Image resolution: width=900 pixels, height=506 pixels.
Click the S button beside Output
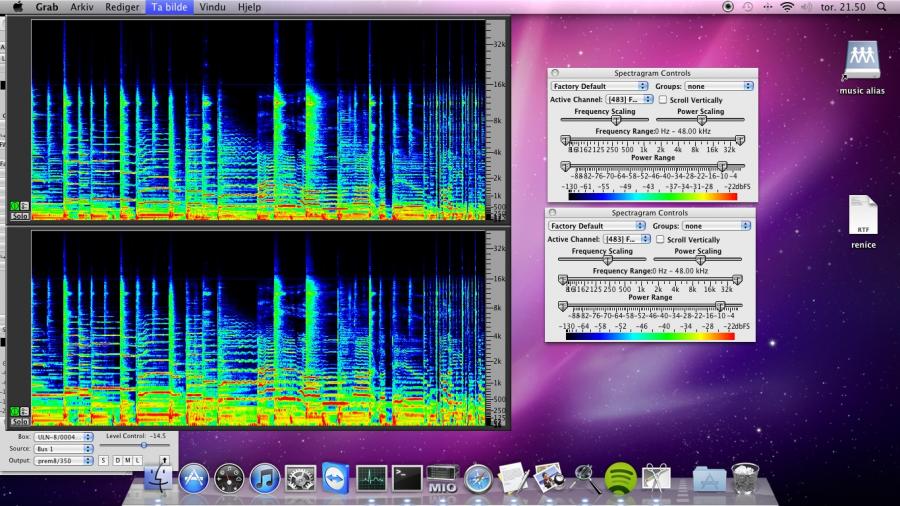click(103, 460)
